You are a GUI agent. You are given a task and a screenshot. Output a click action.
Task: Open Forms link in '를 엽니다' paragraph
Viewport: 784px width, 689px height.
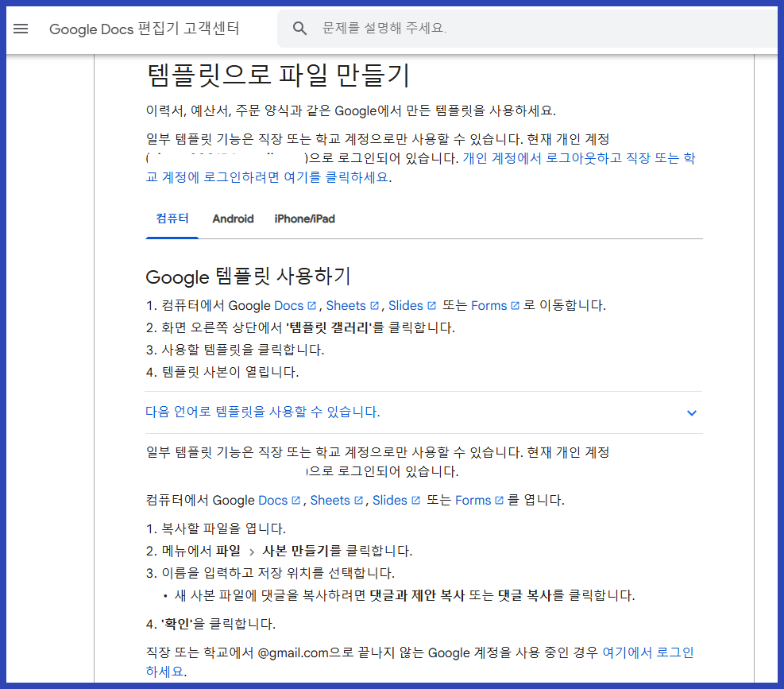pos(473,500)
